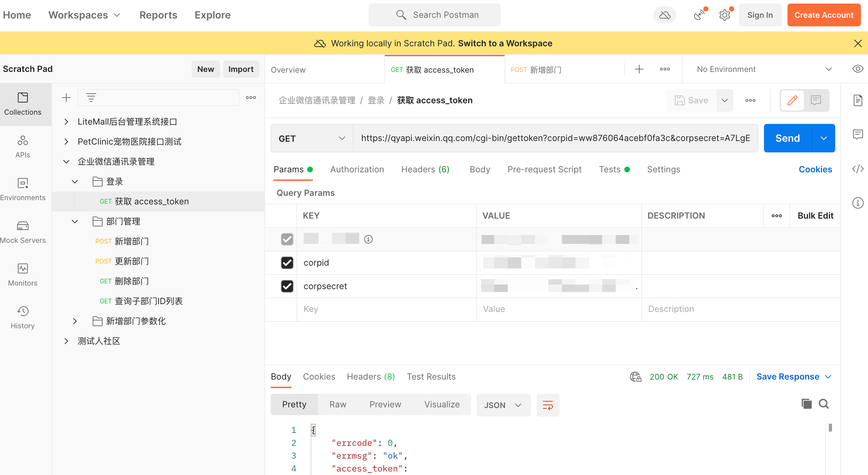The image size is (868, 475).
Task: Open the Mock Servers panel
Action: coord(23,233)
